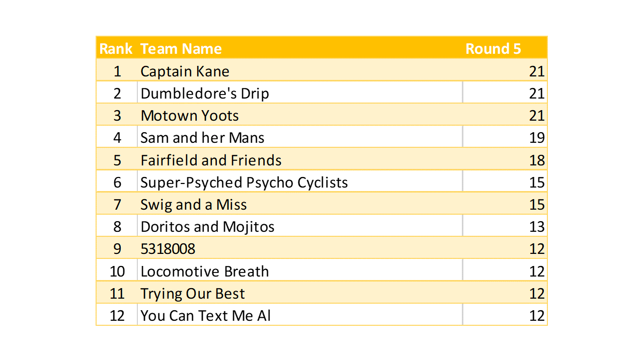Click the Round 5 column header
Screen dimensions: 644x362
[493, 49]
